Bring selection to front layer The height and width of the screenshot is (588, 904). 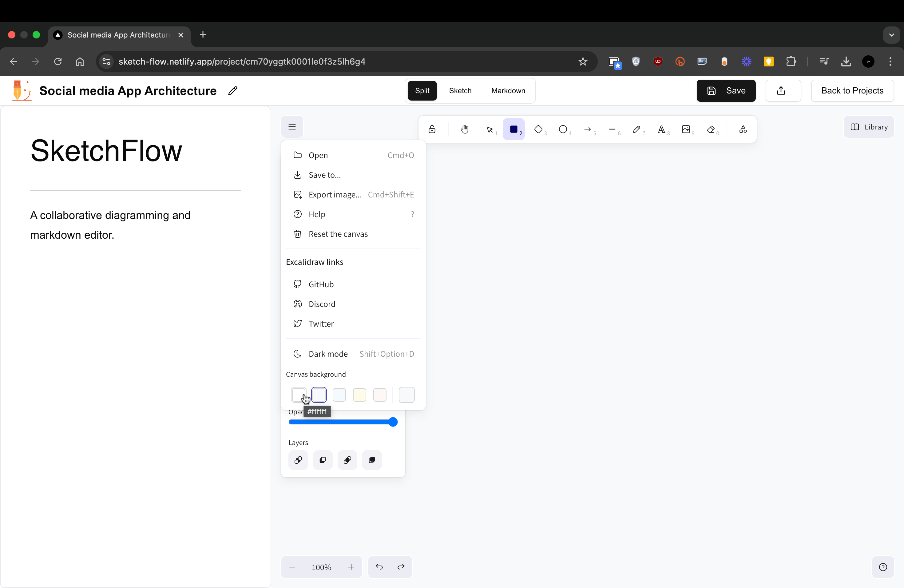372,460
